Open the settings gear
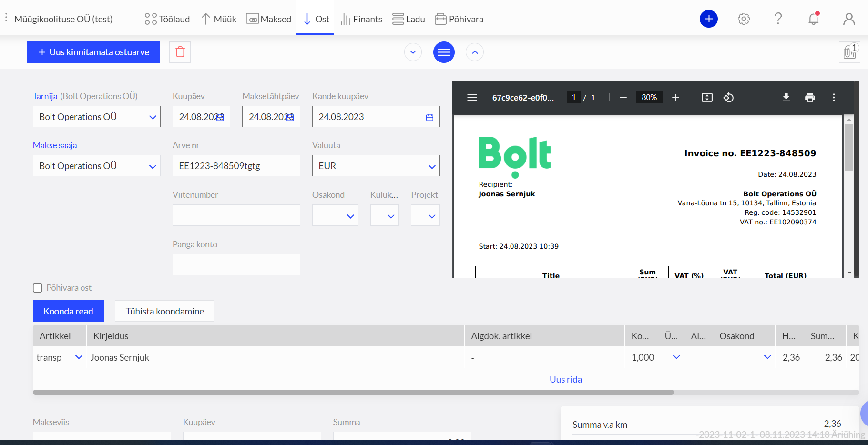Viewport: 868px width, 445px height. pos(744,19)
